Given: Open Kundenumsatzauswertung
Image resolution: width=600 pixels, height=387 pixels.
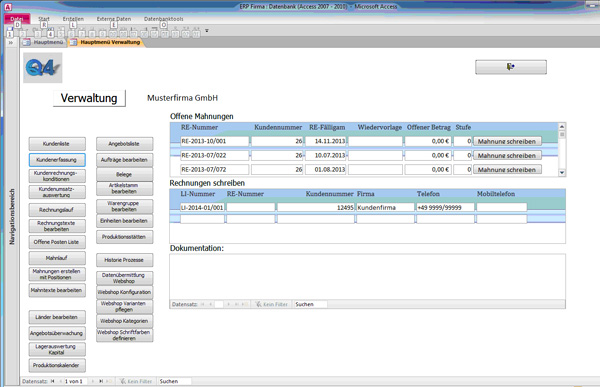Looking at the screenshot, I should point(57,192).
